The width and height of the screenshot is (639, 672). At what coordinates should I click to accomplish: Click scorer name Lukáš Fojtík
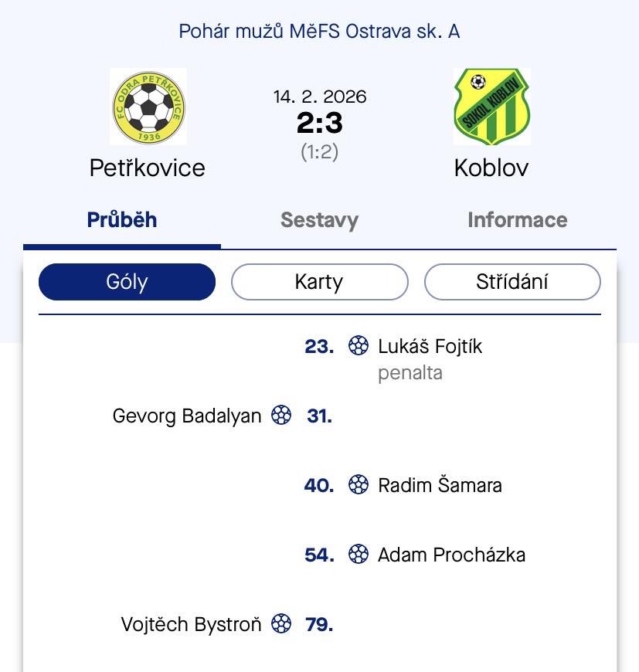(x=430, y=346)
